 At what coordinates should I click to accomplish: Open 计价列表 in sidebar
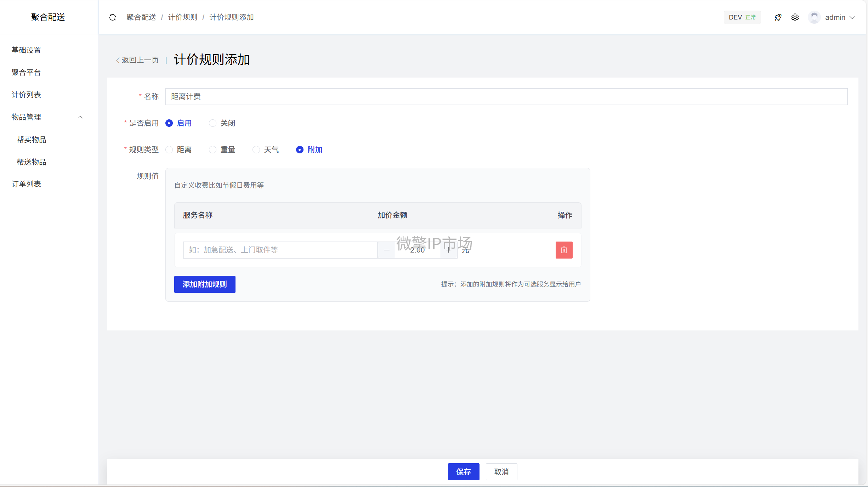click(x=26, y=95)
